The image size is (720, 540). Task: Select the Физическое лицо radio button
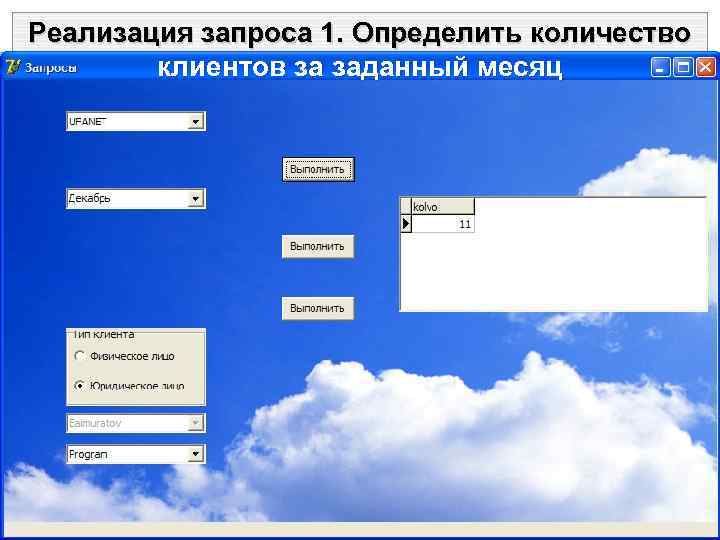tap(80, 356)
